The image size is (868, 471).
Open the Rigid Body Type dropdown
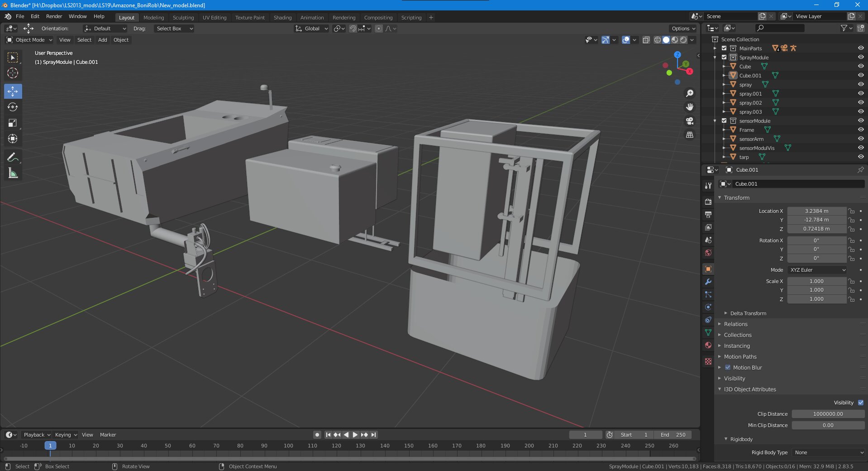[828, 452]
